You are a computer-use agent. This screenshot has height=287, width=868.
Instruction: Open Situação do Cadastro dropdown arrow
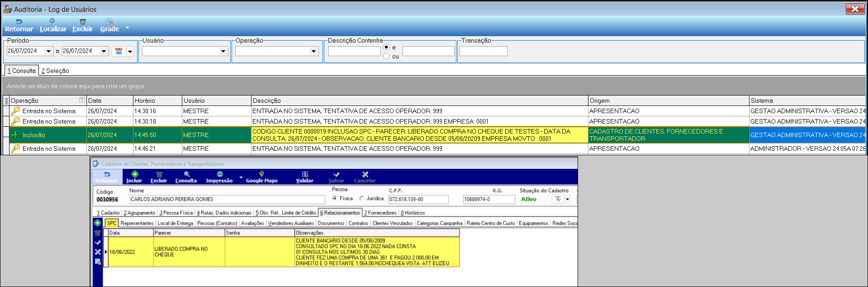[x=568, y=199]
